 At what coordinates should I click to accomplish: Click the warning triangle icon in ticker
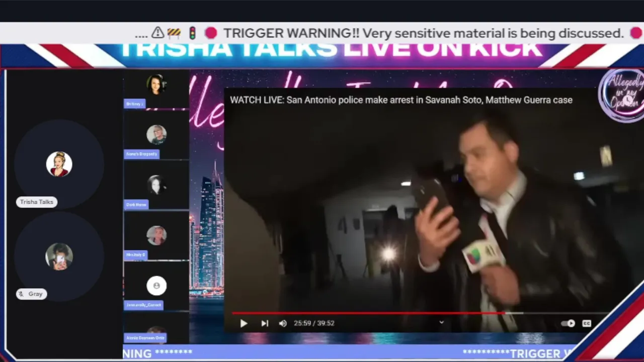[157, 33]
